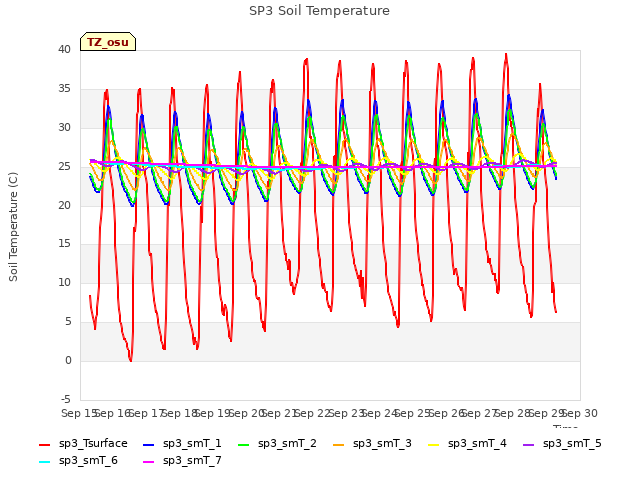Click the Soil Temperature (C) axis label
Viewport: 640px width, 480px height.
pyautogui.click(x=13, y=227)
